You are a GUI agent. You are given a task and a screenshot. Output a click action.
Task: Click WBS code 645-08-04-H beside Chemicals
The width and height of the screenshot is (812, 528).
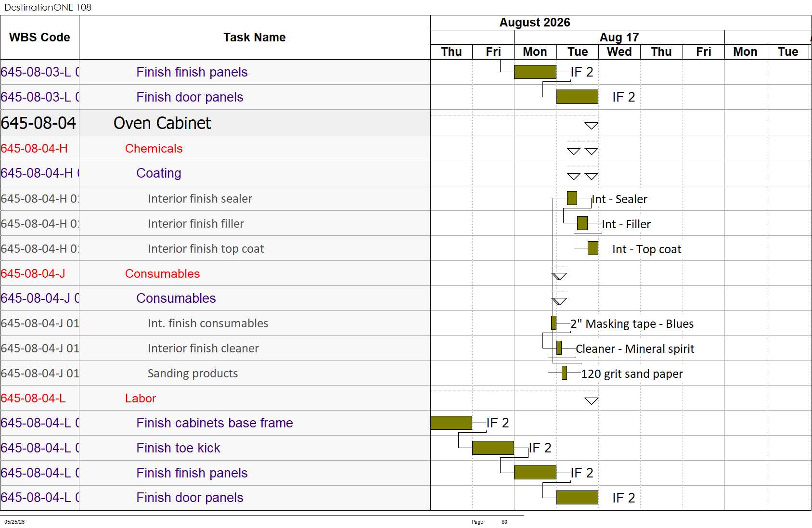coord(34,149)
